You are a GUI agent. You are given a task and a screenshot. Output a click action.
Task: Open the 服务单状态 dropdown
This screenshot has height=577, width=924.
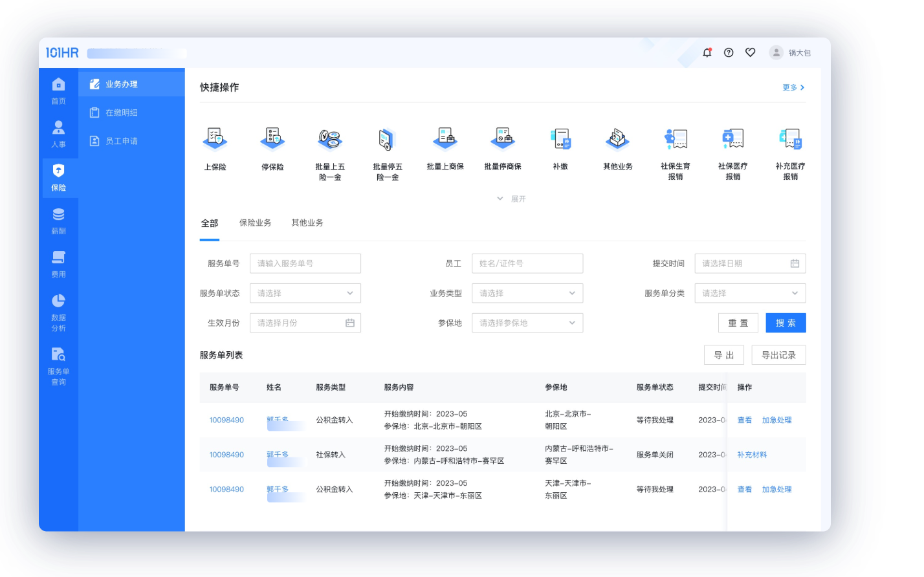point(305,293)
